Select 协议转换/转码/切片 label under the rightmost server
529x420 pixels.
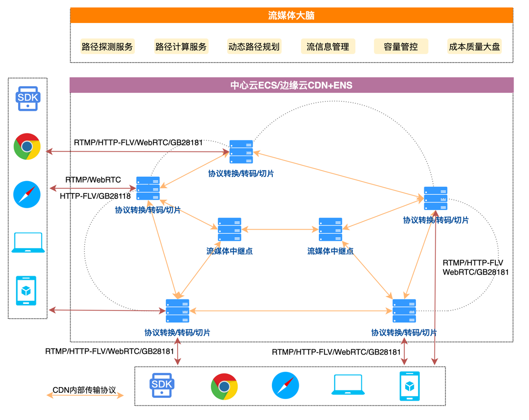pyautogui.click(x=436, y=220)
